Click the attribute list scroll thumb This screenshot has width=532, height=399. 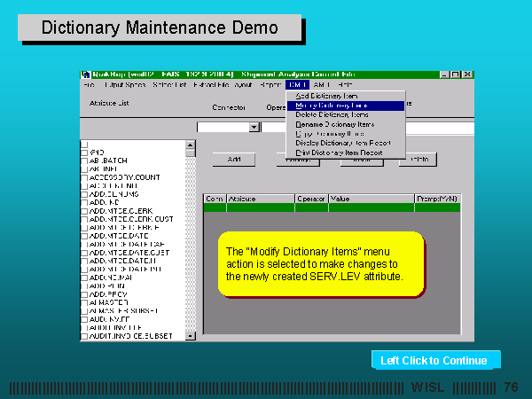[191, 153]
